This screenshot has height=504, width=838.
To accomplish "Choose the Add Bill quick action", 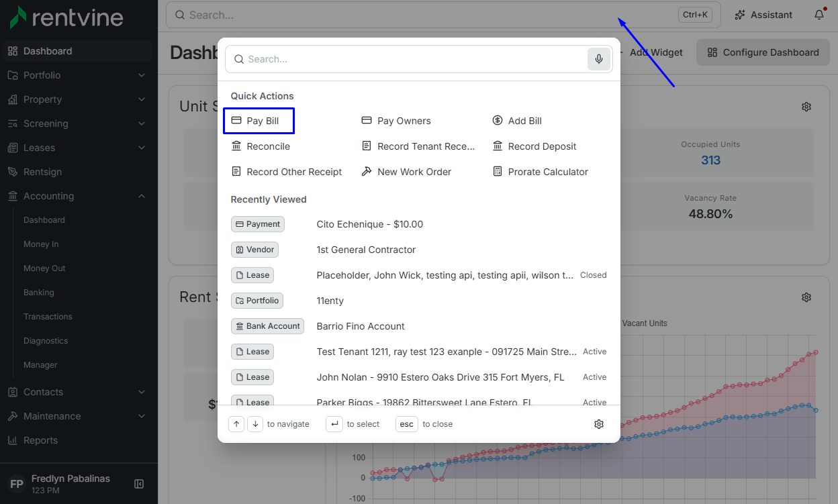I will (517, 121).
